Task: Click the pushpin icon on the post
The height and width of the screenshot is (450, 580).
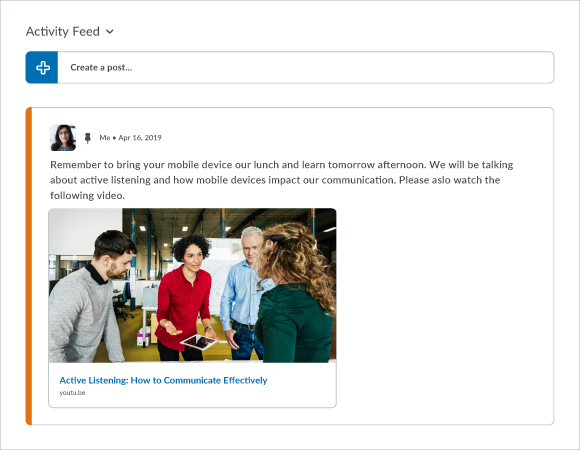Action: point(88,138)
